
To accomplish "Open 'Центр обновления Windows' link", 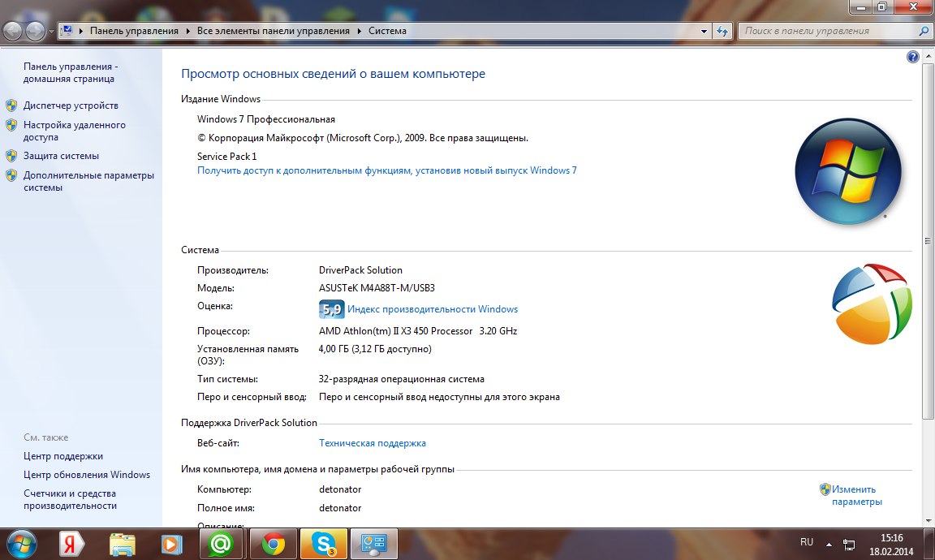I will (87, 475).
